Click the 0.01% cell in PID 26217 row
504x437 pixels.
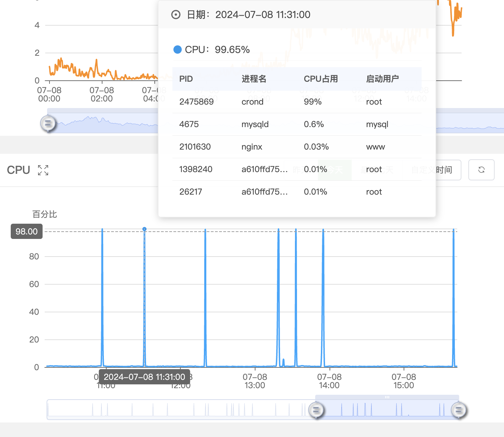point(315,192)
